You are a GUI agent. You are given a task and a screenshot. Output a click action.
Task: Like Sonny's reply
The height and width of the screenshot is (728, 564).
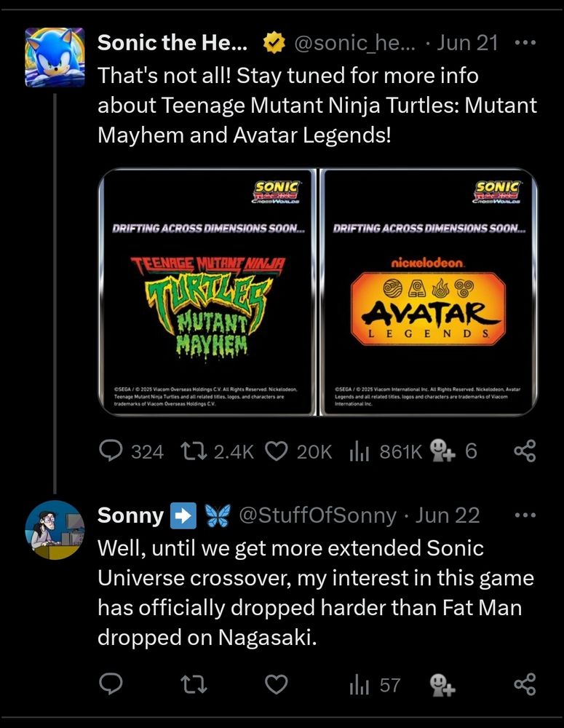click(x=275, y=684)
